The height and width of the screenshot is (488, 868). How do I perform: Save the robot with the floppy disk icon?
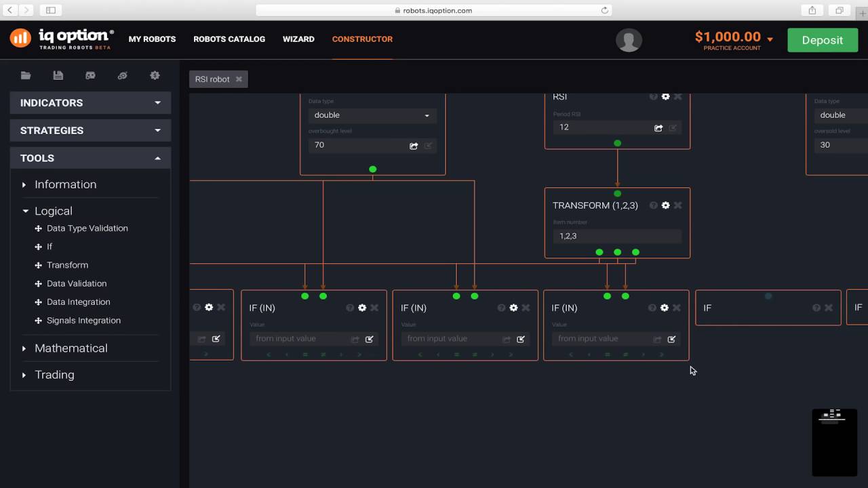(x=58, y=76)
